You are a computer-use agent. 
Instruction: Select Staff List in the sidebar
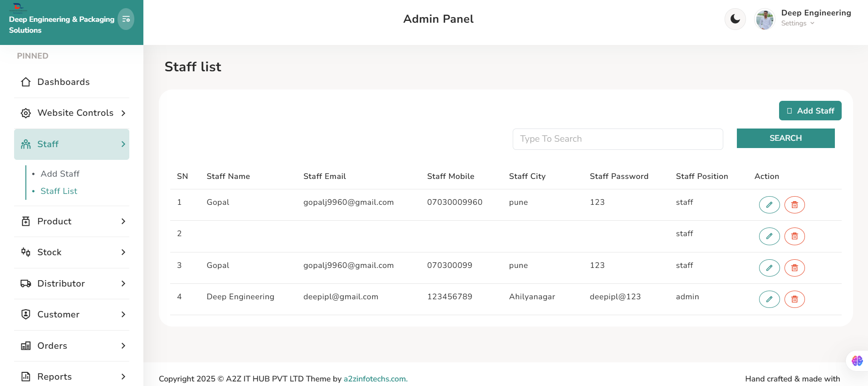click(59, 191)
